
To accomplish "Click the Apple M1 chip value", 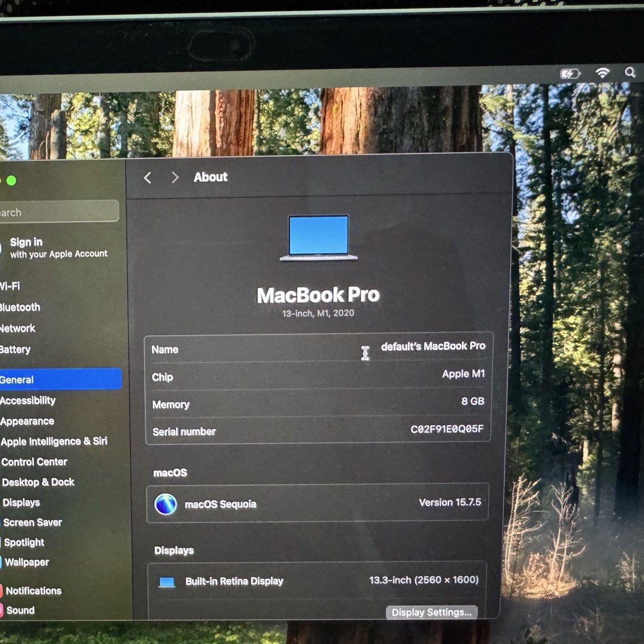I will point(463,374).
